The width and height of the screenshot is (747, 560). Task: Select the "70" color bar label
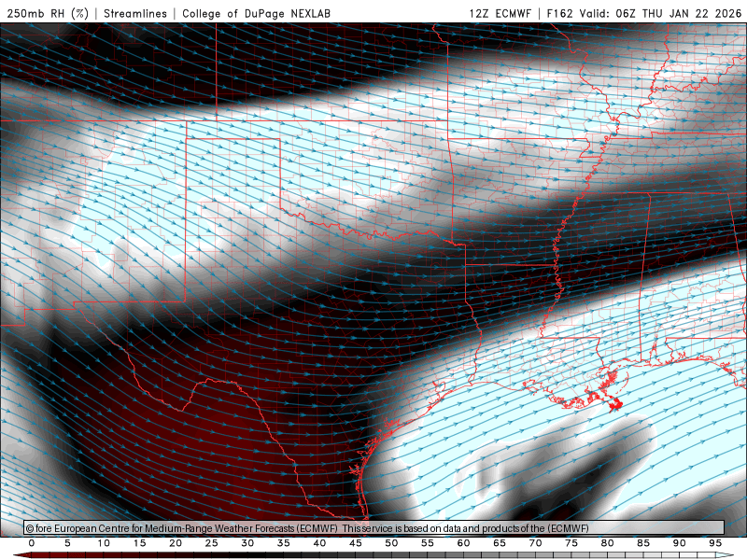(535, 543)
